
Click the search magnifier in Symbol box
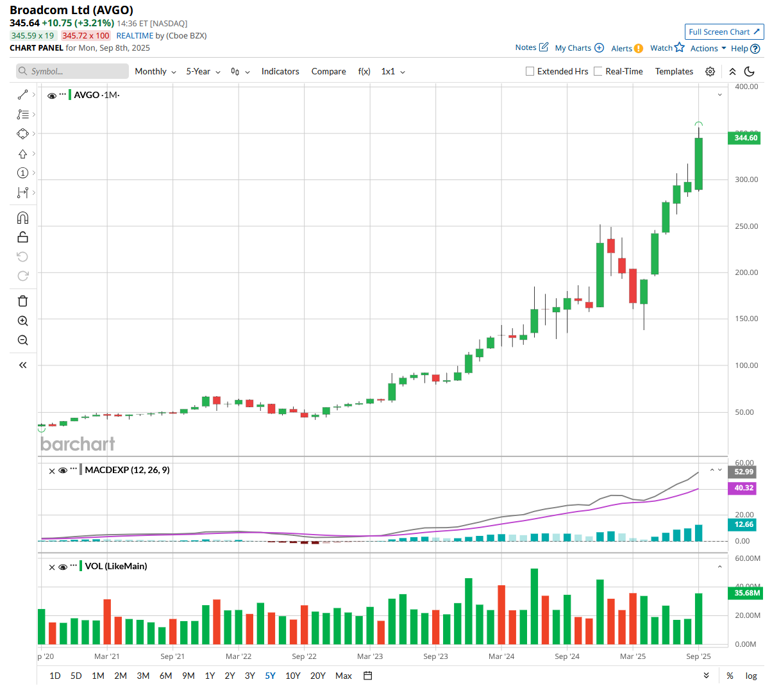(x=23, y=71)
